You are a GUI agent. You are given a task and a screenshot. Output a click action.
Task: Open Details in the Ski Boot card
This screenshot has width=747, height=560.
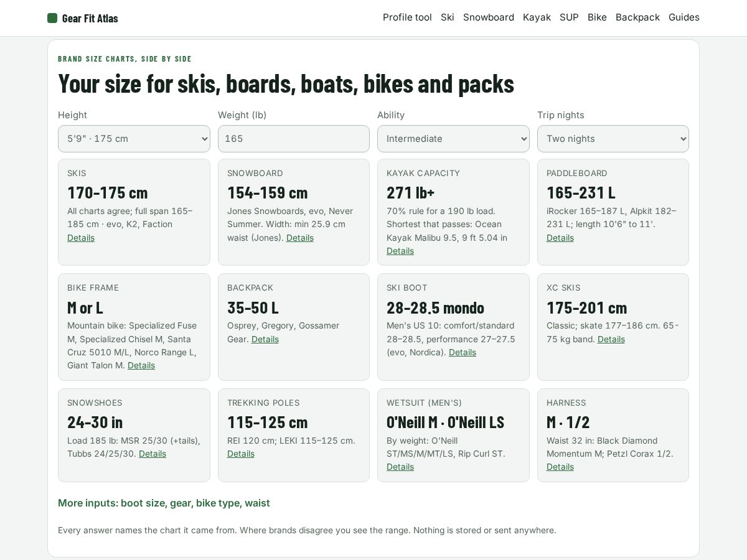coord(463,352)
